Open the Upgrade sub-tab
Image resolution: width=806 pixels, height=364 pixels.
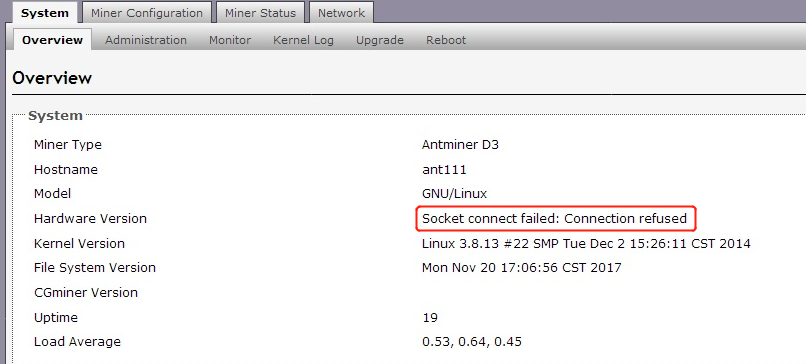(380, 40)
